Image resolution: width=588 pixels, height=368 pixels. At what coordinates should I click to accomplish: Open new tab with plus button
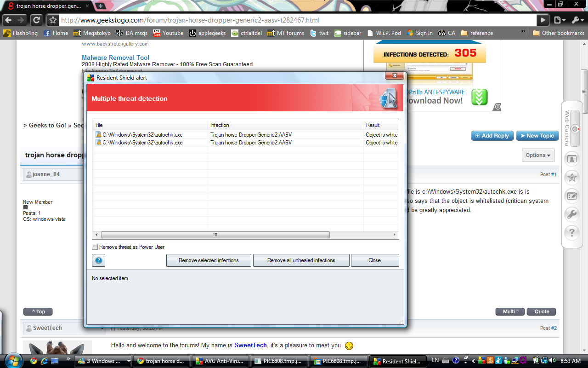pyautogui.click(x=100, y=6)
